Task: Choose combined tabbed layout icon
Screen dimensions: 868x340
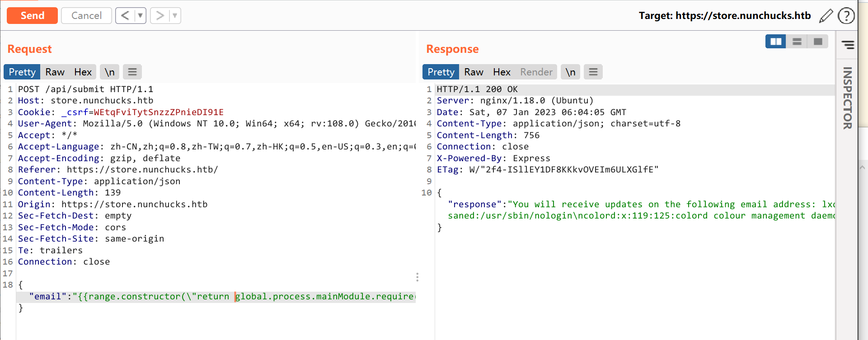Action: (x=818, y=42)
